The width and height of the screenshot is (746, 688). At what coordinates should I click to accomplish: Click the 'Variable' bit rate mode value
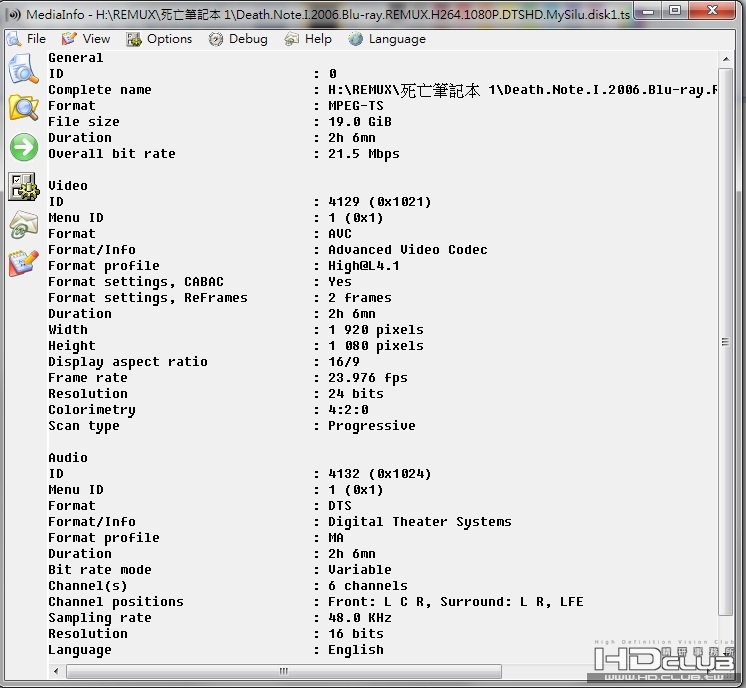[360, 570]
